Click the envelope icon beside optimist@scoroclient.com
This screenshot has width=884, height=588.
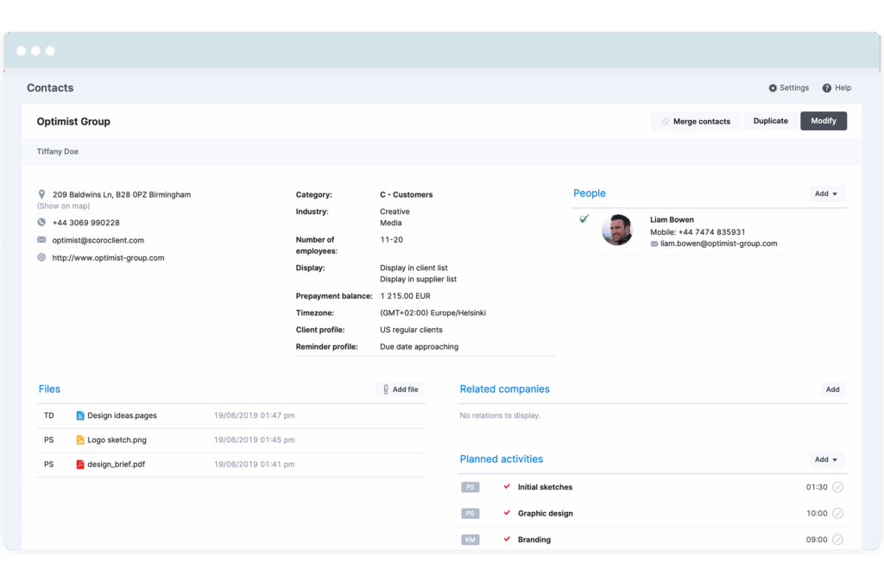tap(41, 239)
